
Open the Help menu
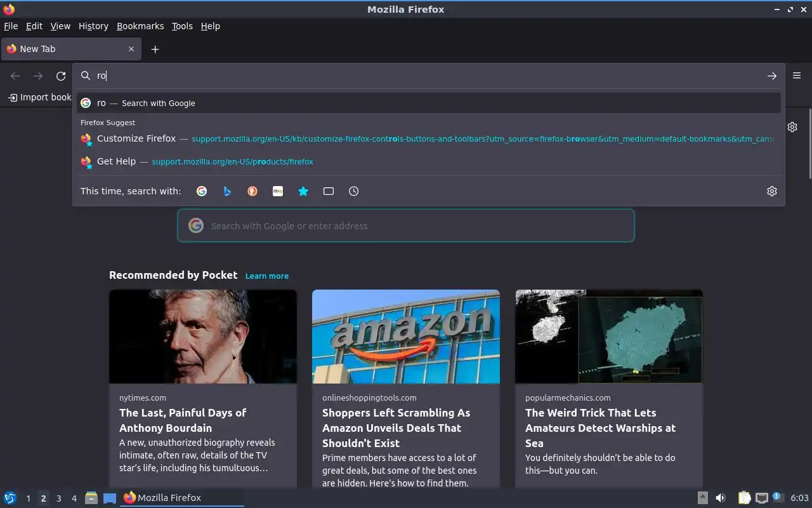(210, 26)
